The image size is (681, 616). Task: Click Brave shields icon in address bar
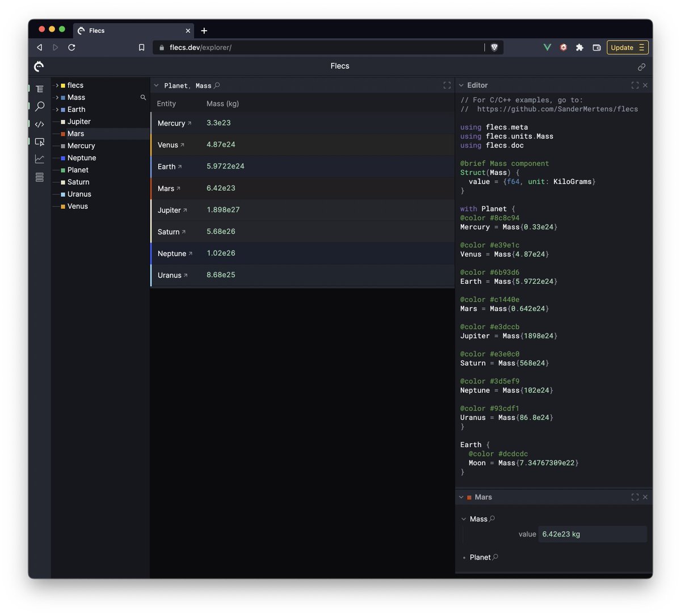pyautogui.click(x=494, y=47)
